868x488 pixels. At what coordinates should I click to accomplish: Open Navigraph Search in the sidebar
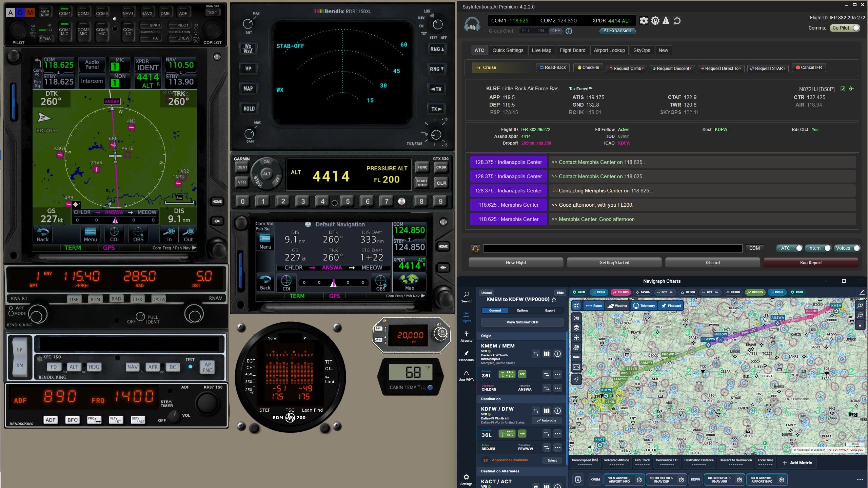coord(466,297)
